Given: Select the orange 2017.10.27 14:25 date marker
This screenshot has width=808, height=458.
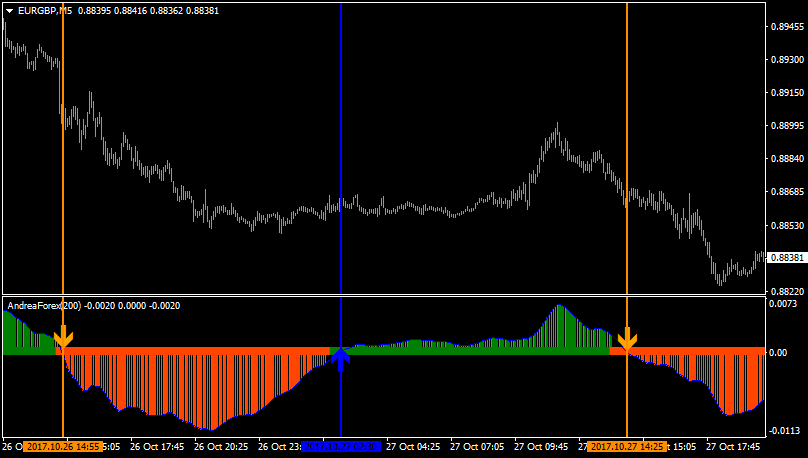Looking at the screenshot, I should click(627, 447).
